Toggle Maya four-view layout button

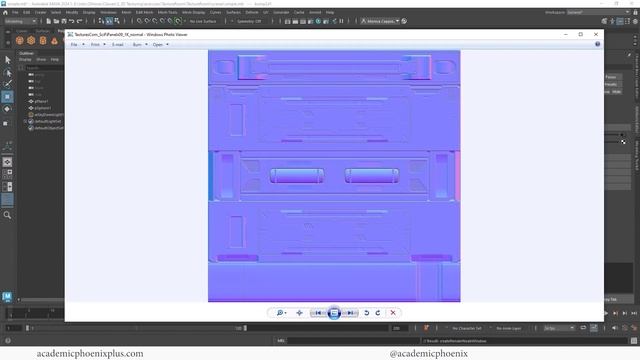[7, 174]
